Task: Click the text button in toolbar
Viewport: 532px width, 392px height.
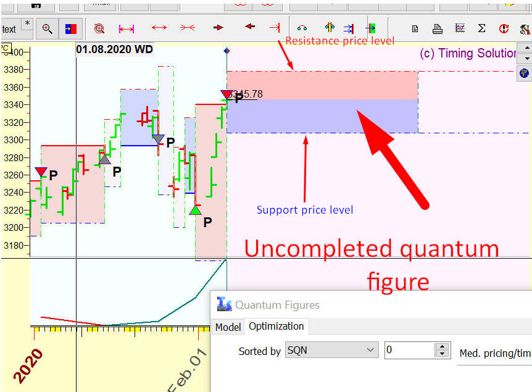Action: pyautogui.click(x=9, y=29)
